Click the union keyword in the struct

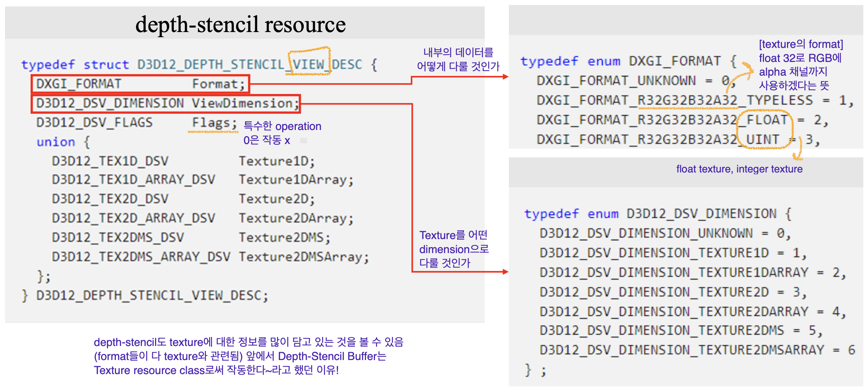[x=56, y=142]
